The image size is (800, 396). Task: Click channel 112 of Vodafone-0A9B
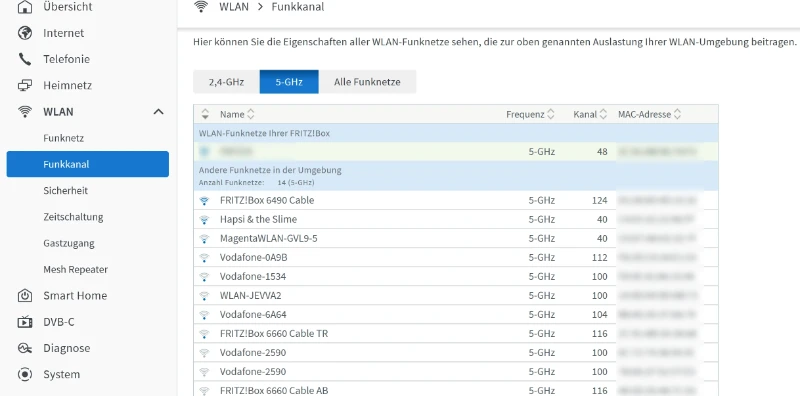tap(599, 258)
